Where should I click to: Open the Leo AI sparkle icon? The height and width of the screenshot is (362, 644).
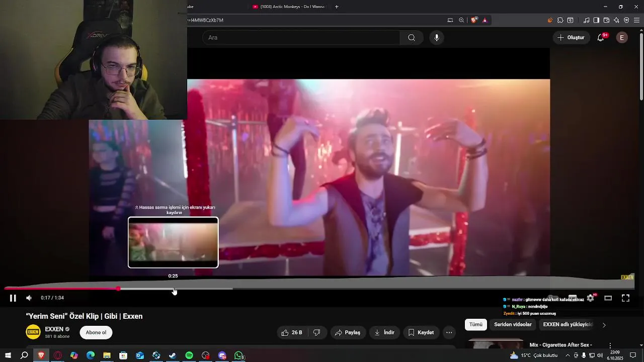(616, 20)
